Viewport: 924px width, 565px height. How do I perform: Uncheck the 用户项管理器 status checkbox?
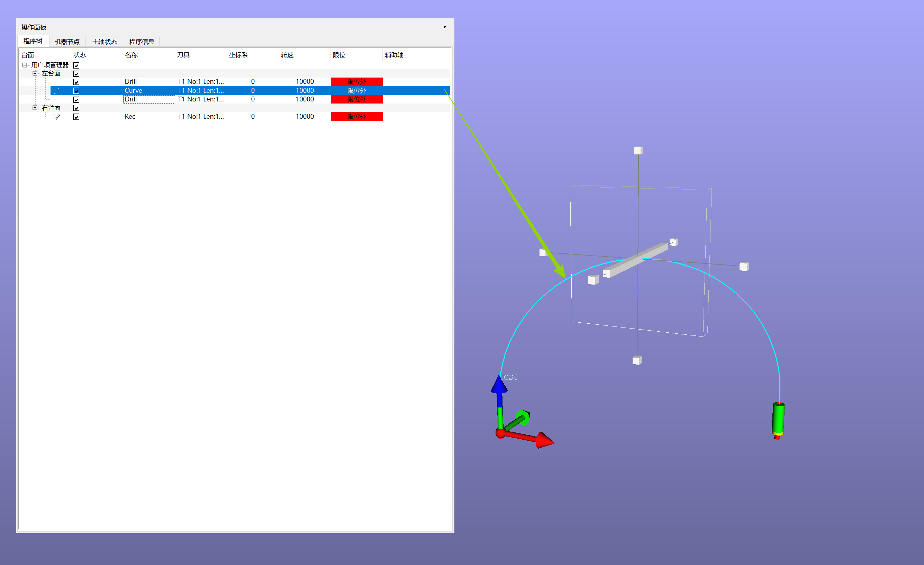tap(76, 65)
